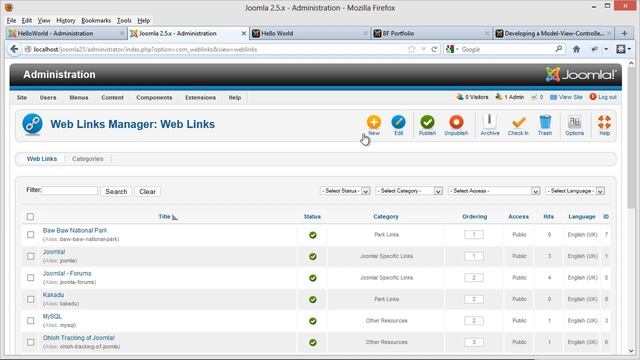Open the Kakadu web link title
Screen dimensions: 640x360
[53, 295]
